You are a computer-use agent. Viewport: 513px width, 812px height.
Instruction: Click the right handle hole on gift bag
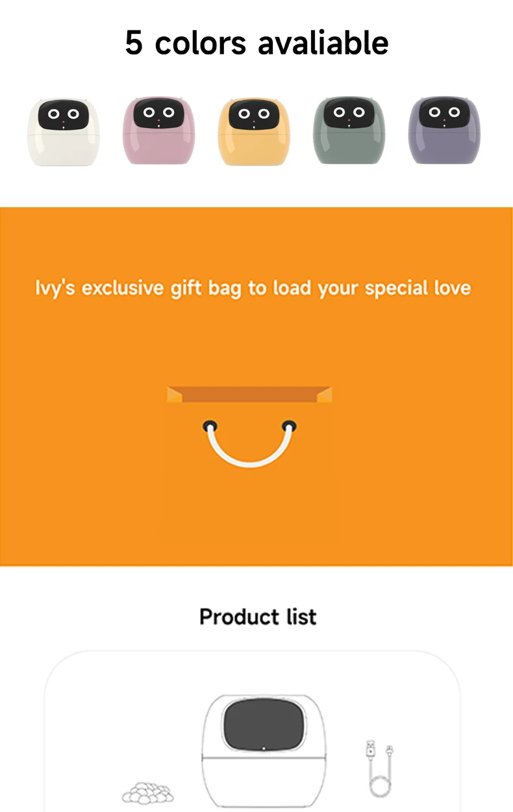(290, 427)
